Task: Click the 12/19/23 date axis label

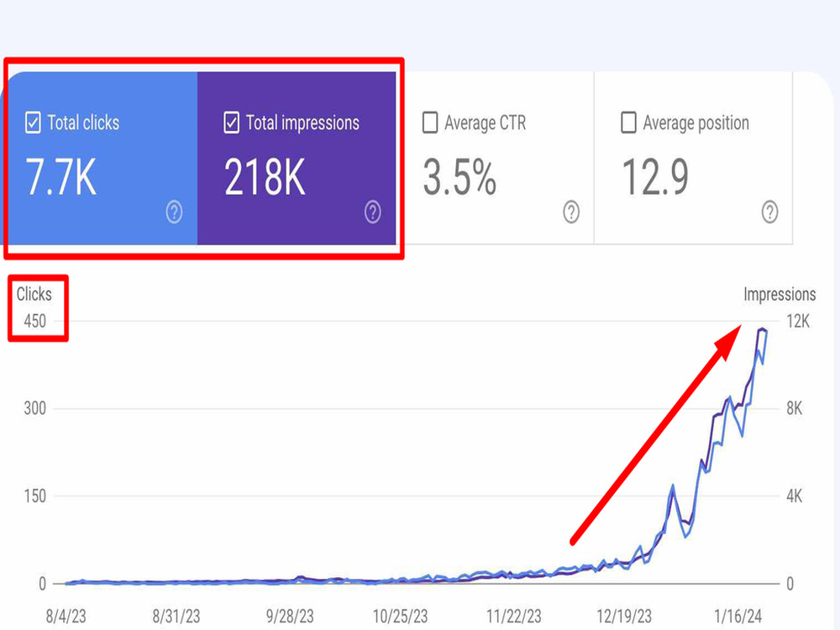Action: [x=624, y=616]
